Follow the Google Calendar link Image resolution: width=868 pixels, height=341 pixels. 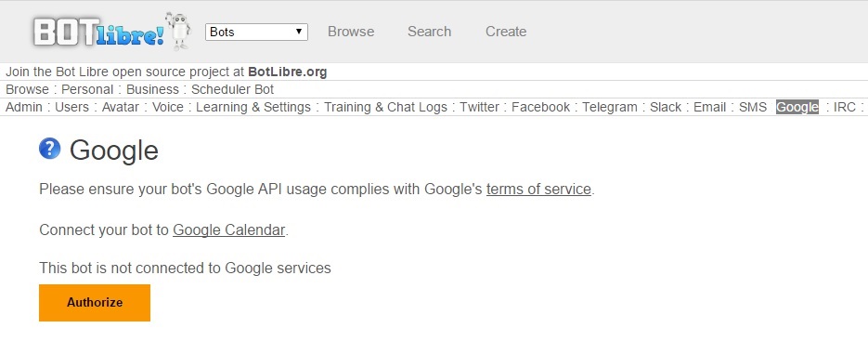point(229,230)
